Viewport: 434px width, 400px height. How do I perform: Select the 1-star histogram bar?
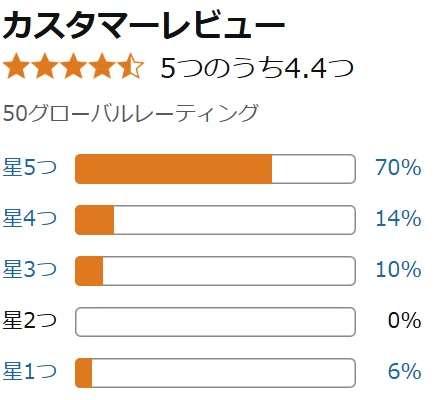click(x=215, y=373)
